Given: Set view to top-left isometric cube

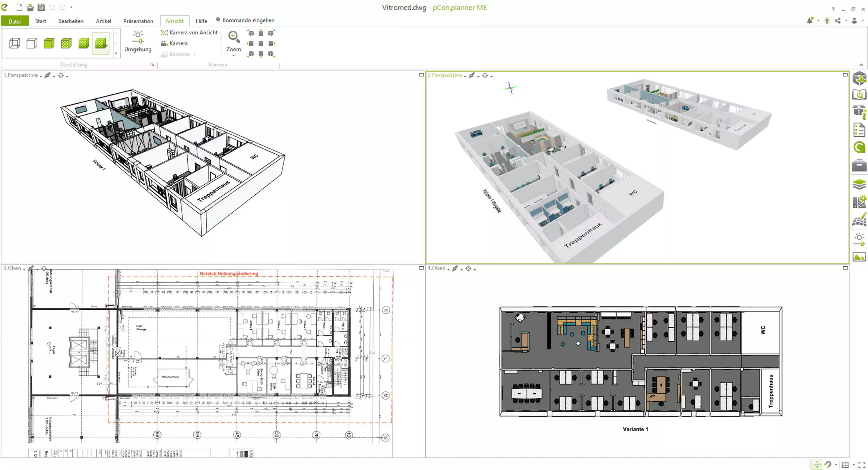Looking at the screenshot, I should coord(251,33).
